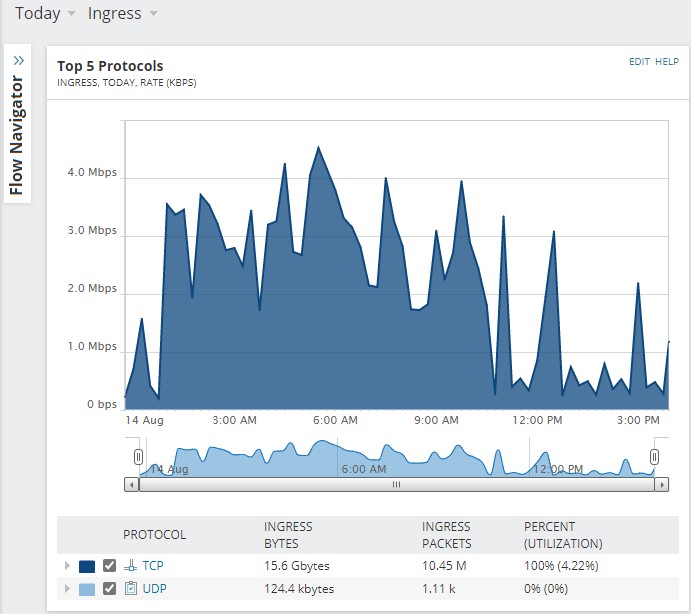Image resolution: width=691 pixels, height=614 pixels.
Task: Uncheck the TCP protocol checkbox
Action: pos(109,566)
